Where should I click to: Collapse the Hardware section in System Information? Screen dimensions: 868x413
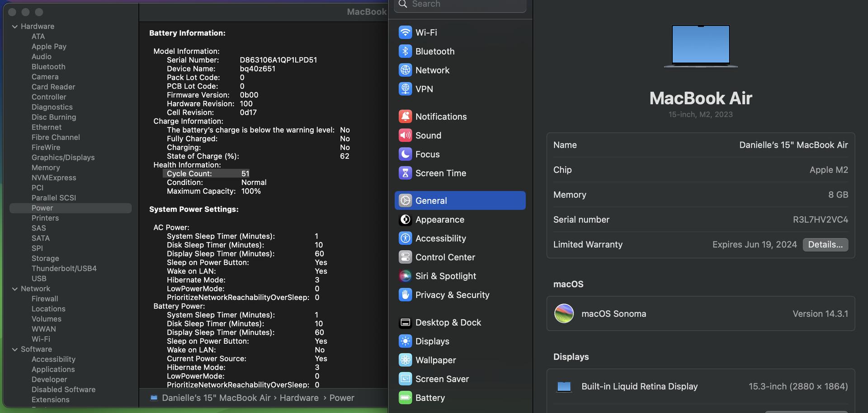[14, 27]
